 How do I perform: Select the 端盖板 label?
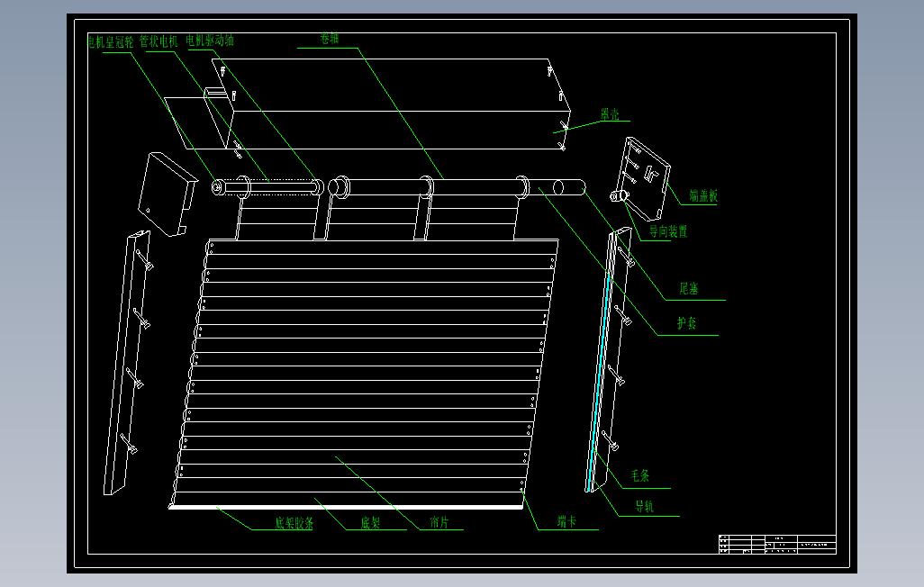pos(703,195)
